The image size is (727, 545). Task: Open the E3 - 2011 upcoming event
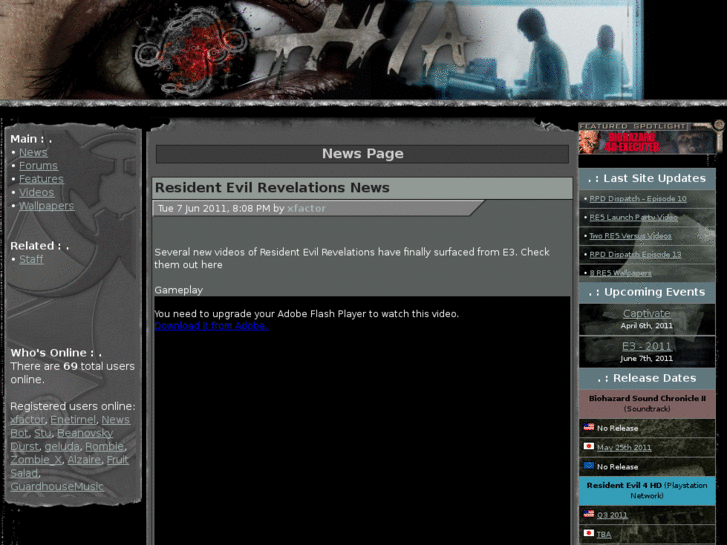(x=646, y=346)
